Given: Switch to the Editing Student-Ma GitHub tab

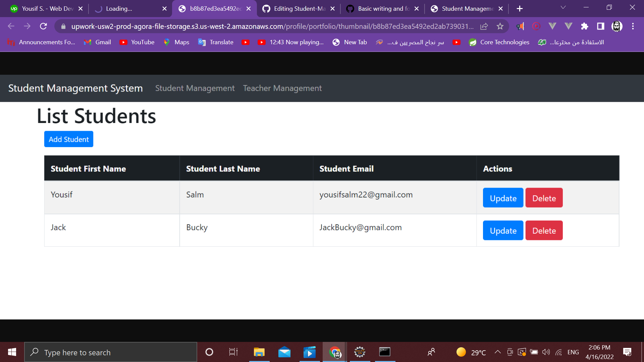Looking at the screenshot, I should pos(298,8).
